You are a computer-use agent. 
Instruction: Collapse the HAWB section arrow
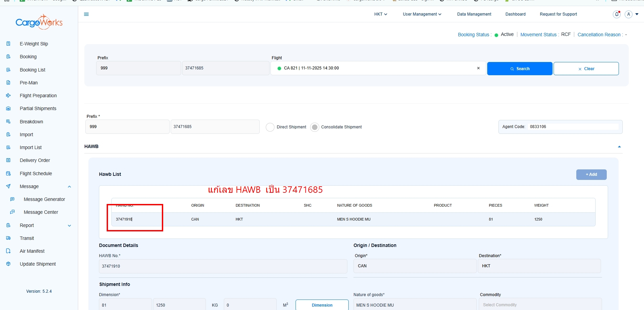click(x=619, y=147)
